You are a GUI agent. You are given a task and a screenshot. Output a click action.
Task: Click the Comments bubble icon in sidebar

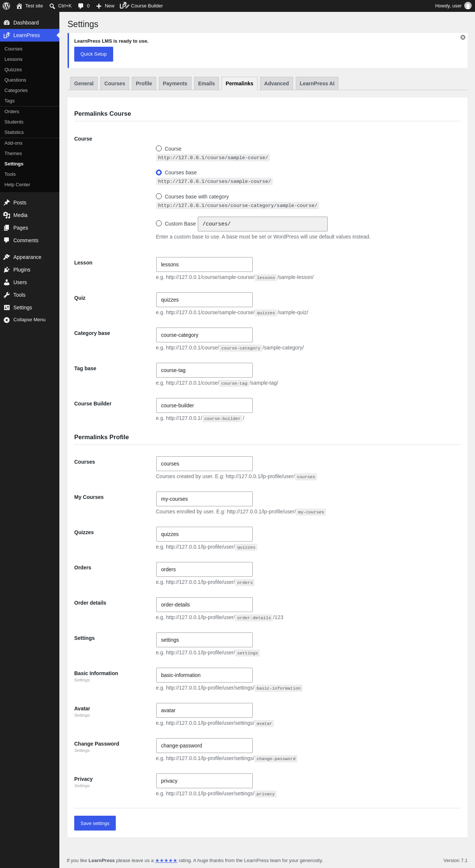click(7, 240)
